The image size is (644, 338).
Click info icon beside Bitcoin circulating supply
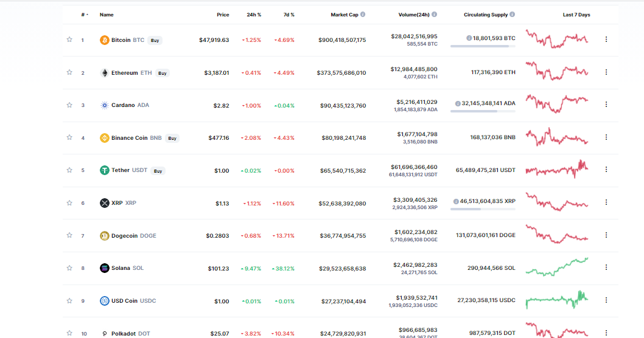coord(469,38)
